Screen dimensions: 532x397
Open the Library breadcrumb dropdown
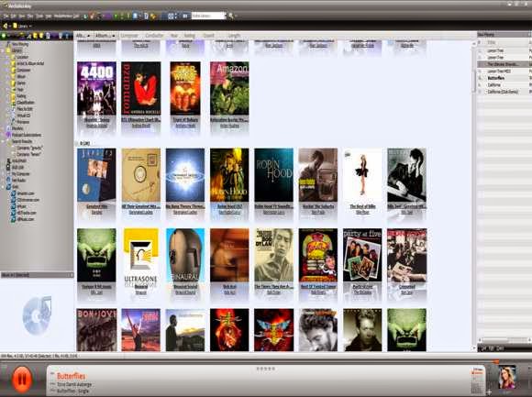[x=30, y=26]
